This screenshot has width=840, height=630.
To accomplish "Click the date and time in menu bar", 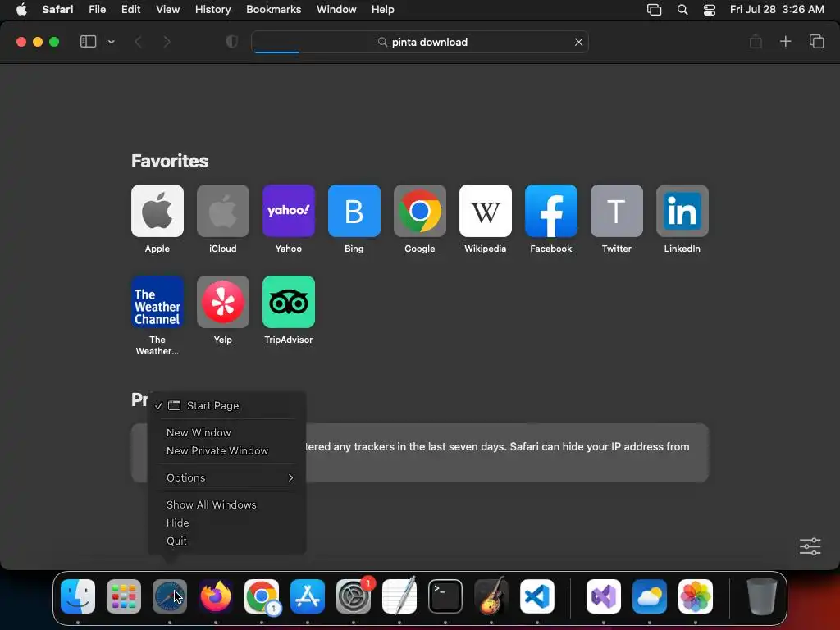I will pos(777,9).
